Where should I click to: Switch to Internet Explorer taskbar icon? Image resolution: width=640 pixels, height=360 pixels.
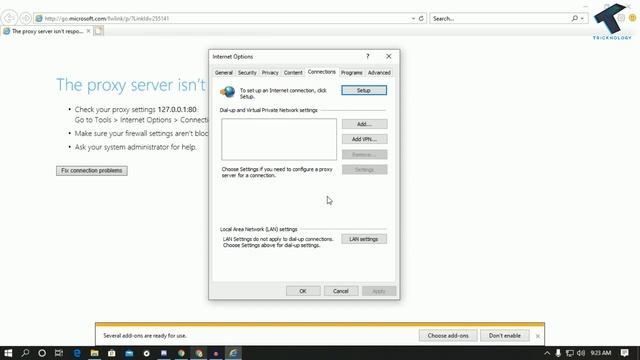pos(233,353)
